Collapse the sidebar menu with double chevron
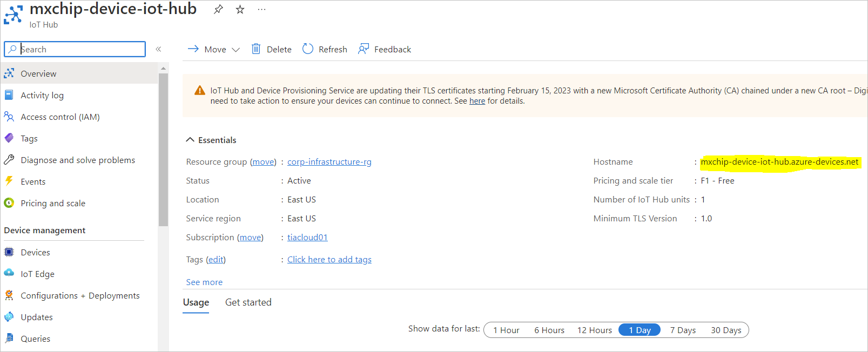 coord(159,49)
